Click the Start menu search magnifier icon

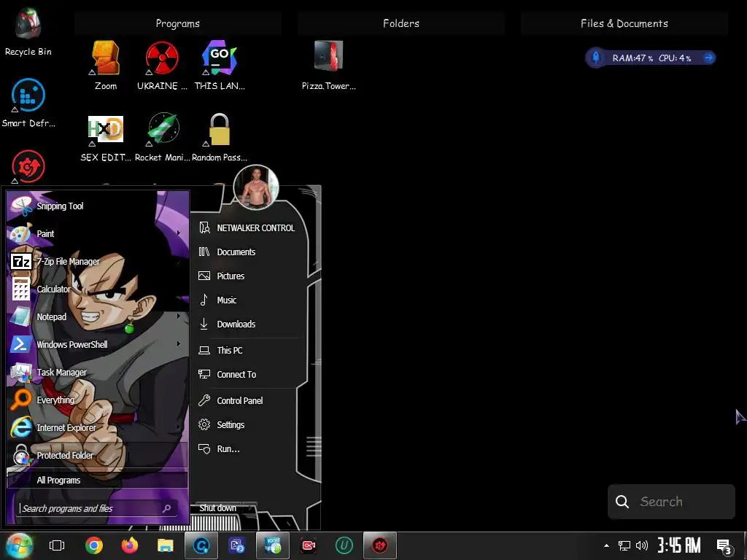pos(167,508)
